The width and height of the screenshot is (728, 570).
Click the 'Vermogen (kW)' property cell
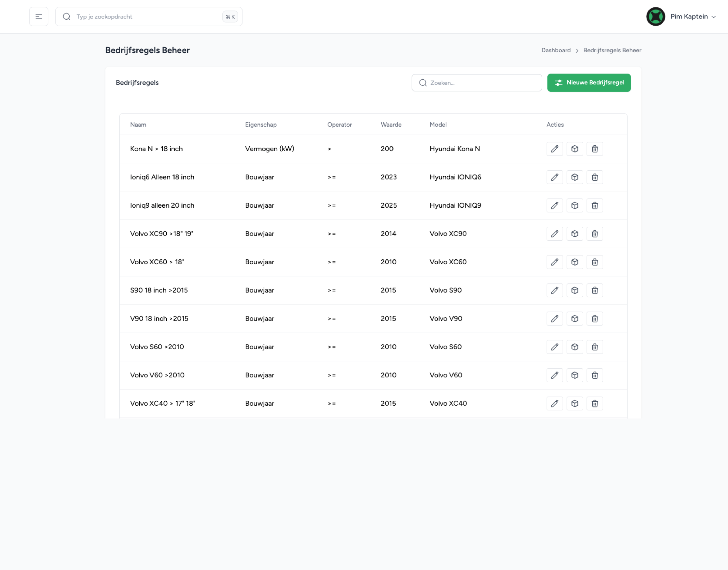(270, 149)
